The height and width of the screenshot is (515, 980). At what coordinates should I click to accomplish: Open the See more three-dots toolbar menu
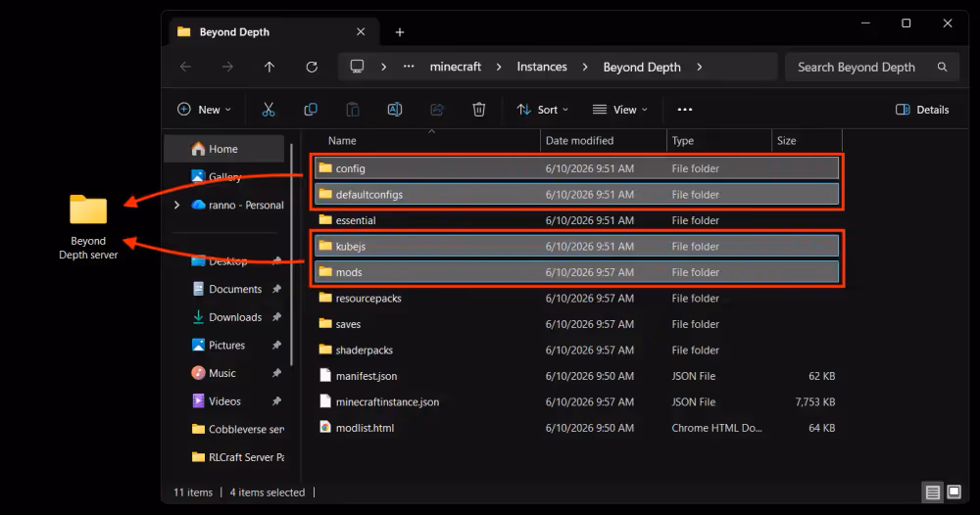[685, 110]
